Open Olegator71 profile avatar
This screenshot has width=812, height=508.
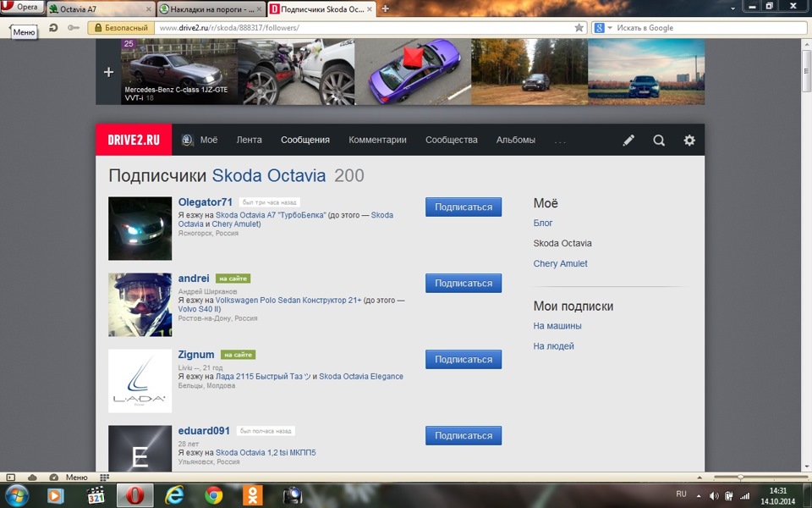coord(140,228)
